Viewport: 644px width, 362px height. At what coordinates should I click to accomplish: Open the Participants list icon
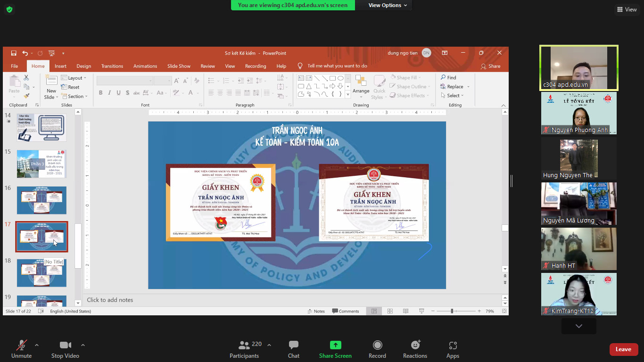click(244, 346)
